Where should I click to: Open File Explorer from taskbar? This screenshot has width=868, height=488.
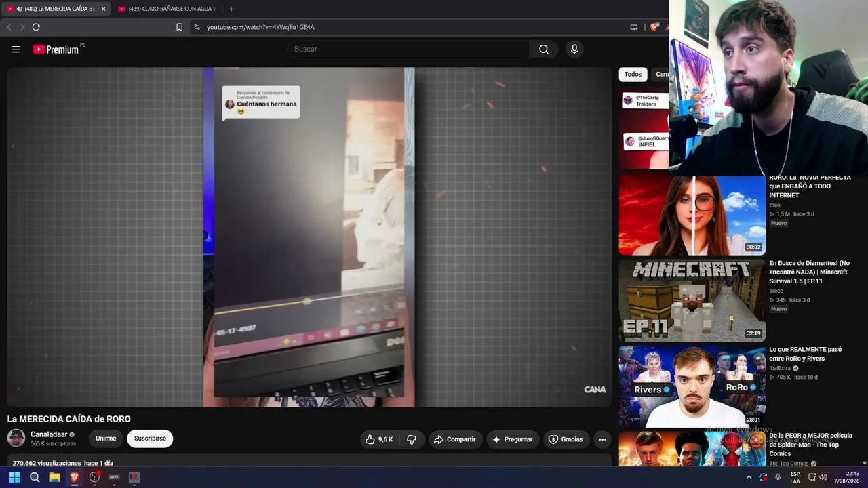click(x=54, y=477)
